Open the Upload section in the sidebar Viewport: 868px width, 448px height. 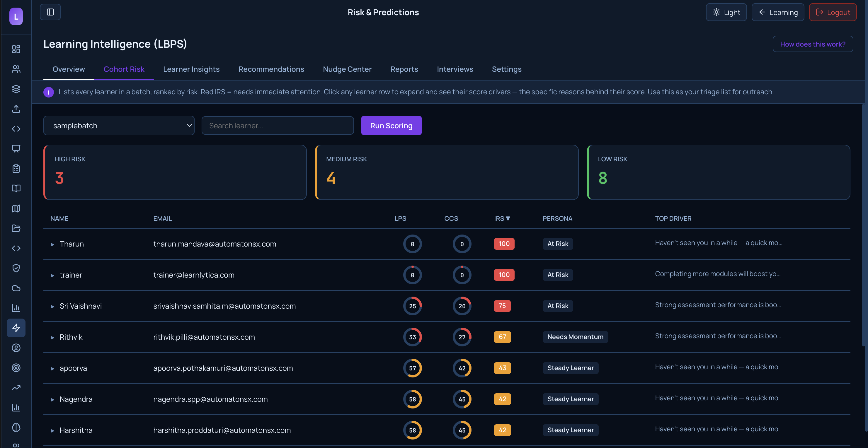16,109
